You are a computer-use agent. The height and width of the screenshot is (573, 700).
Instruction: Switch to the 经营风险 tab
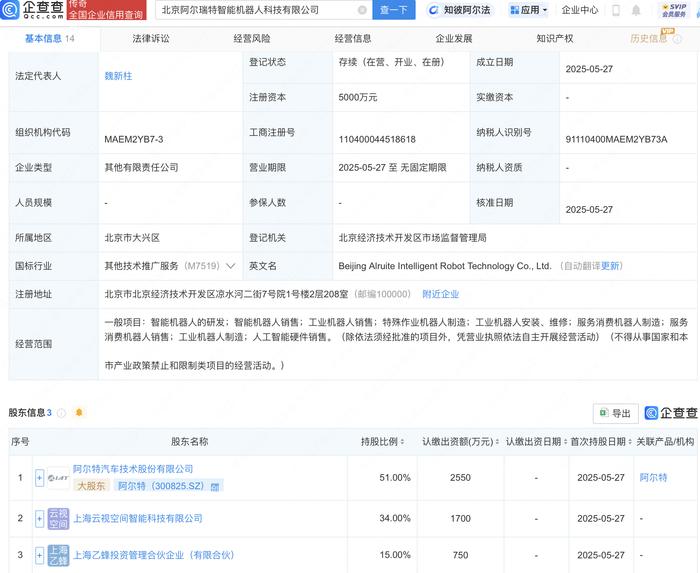[252, 38]
